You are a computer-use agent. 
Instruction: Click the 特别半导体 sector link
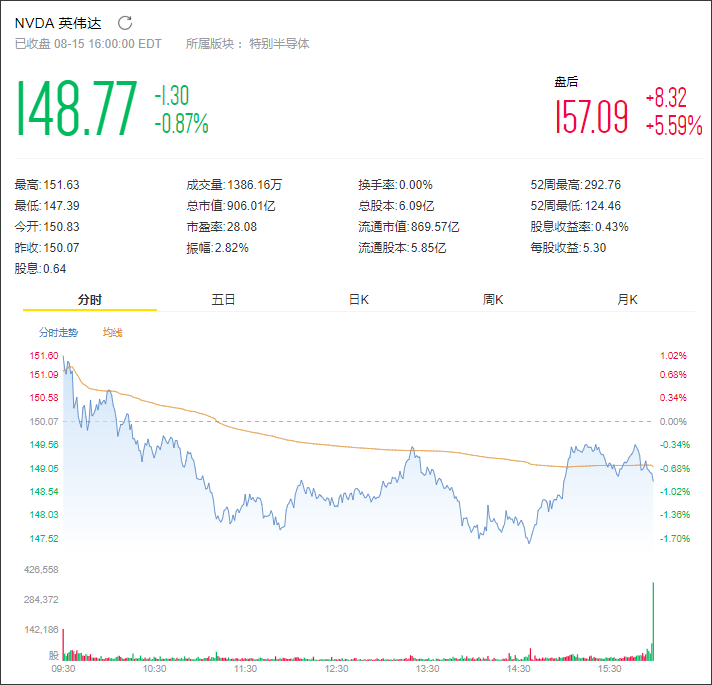click(279, 44)
